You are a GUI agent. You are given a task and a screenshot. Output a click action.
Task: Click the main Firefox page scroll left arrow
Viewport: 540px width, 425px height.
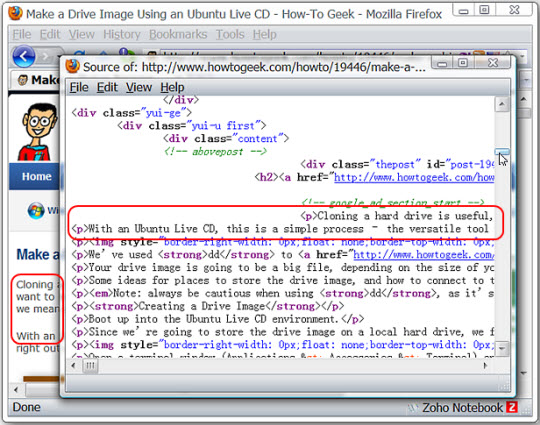16,390
